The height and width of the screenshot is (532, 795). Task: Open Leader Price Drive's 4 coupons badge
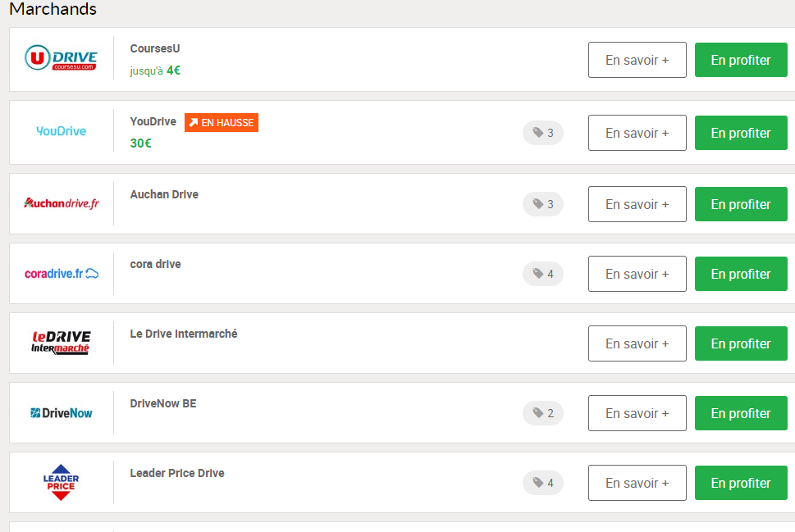click(543, 483)
